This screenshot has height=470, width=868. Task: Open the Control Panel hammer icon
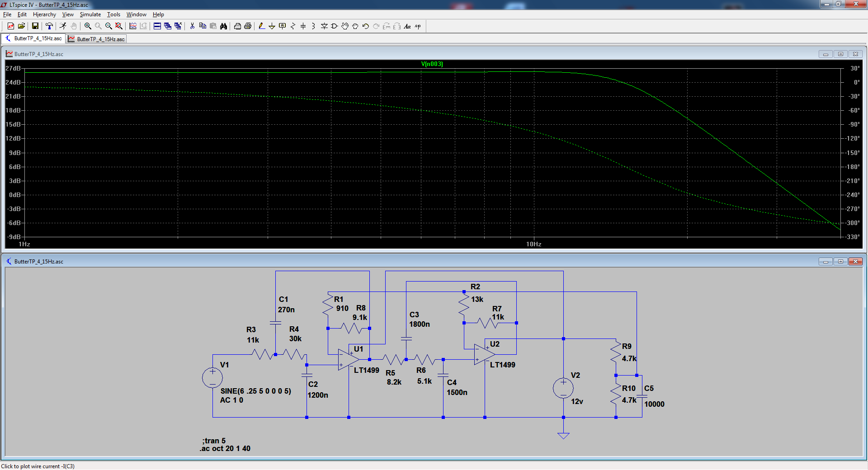point(49,26)
